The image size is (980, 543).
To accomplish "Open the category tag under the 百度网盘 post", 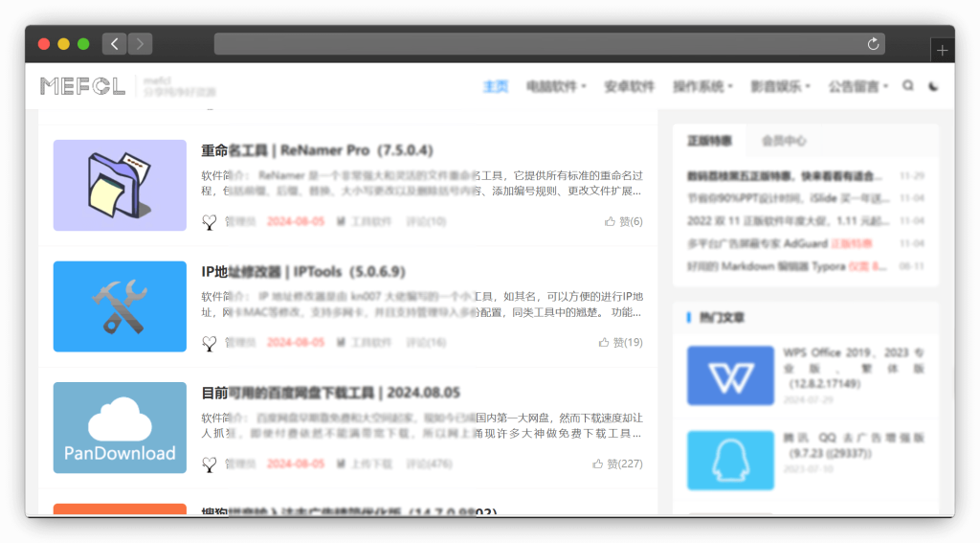I will coord(364,464).
